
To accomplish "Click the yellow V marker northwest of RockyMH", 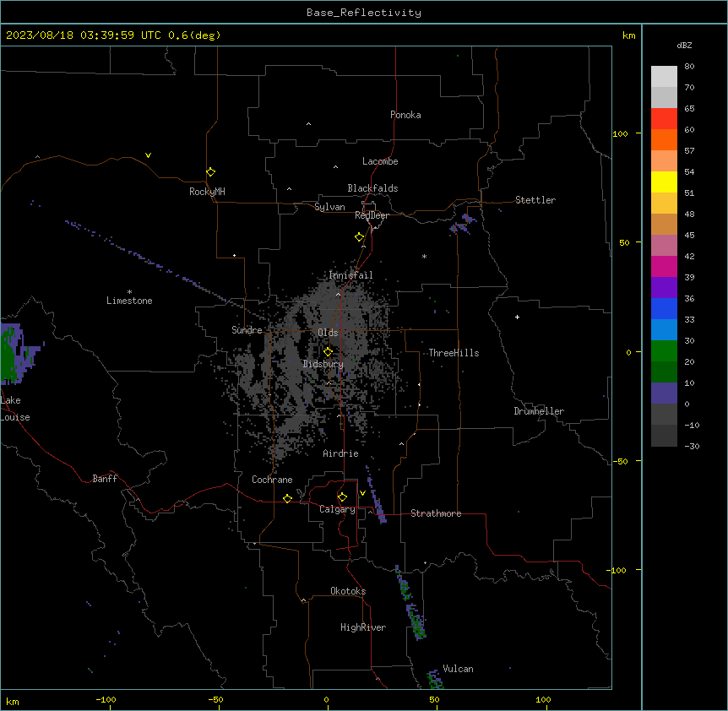I will pos(148,155).
